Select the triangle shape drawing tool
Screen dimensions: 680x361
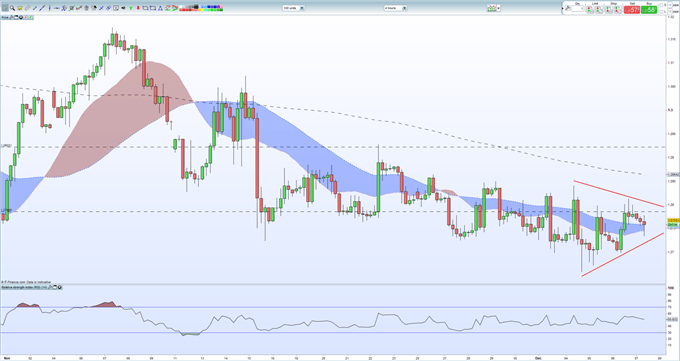[x=160, y=8]
